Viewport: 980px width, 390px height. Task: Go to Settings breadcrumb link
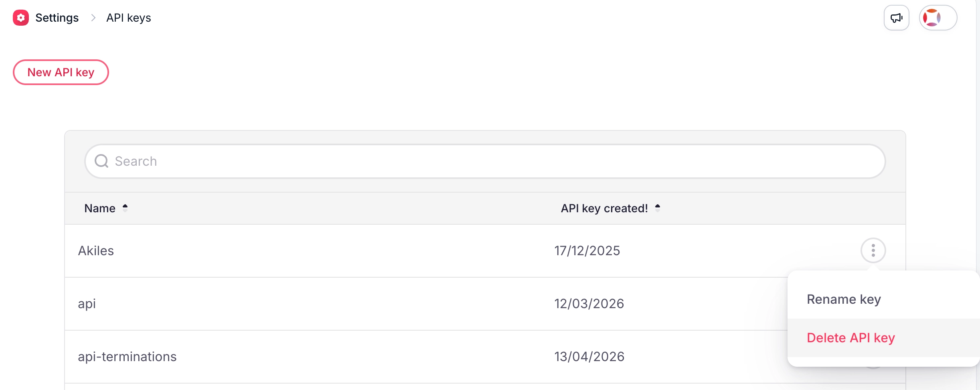[57, 18]
